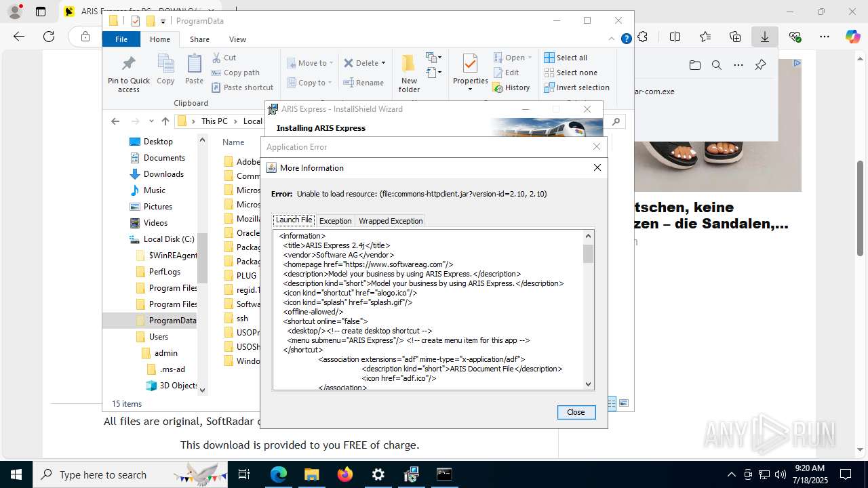
Task: Open the Copilot icon in browser
Action: 852,37
